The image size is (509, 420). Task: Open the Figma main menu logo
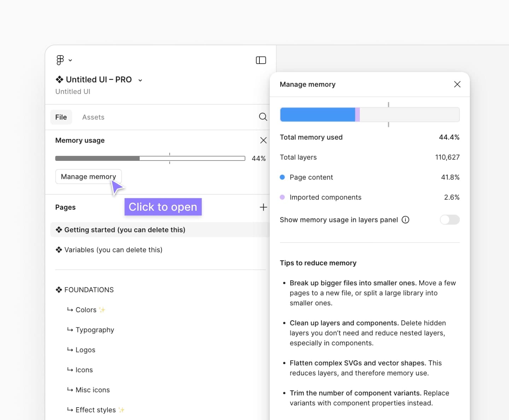point(60,60)
